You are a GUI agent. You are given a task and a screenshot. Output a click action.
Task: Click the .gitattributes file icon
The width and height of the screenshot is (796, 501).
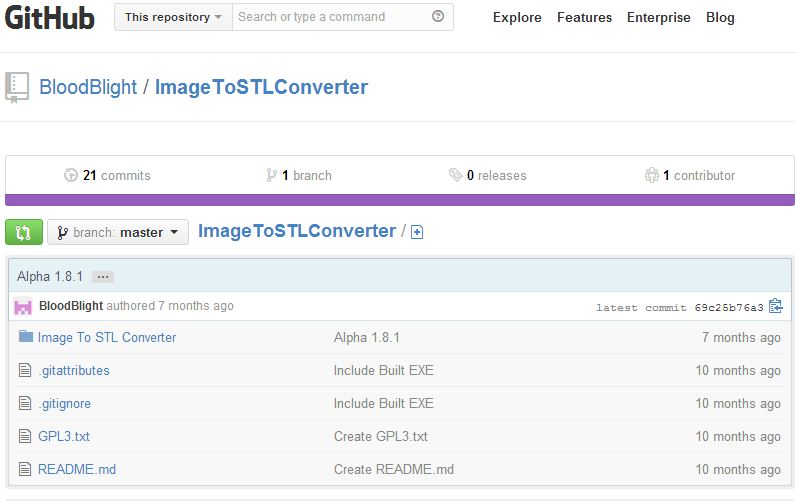(x=25, y=370)
